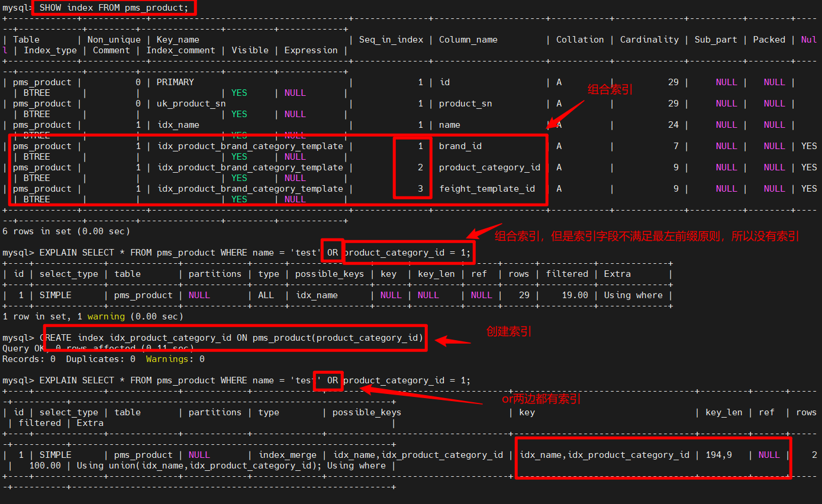Image resolution: width=822 pixels, height=504 pixels.
Task: Click the '194,9' key_len value
Action: pyautogui.click(x=718, y=455)
